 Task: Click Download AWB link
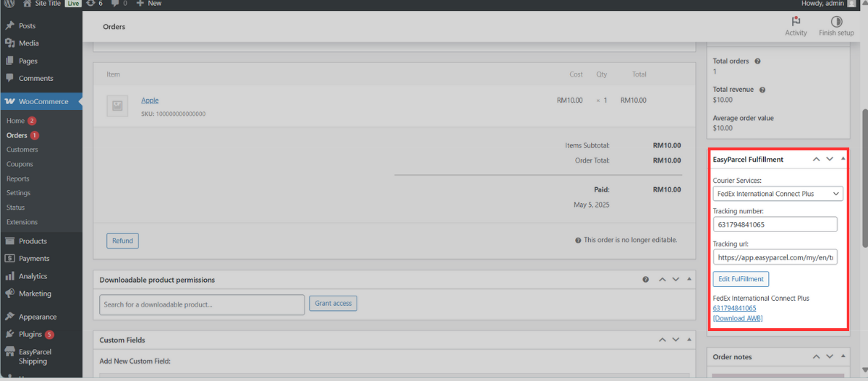click(x=738, y=318)
